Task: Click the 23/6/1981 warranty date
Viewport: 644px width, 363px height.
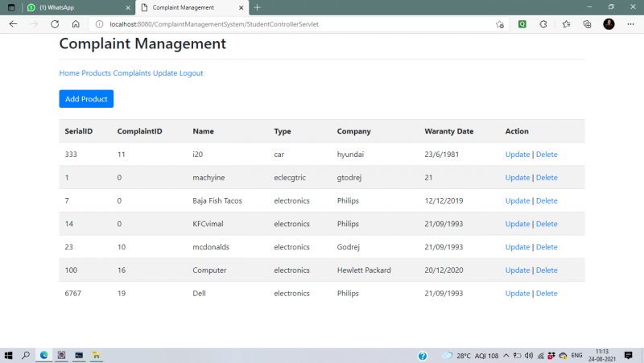Action: (x=441, y=155)
